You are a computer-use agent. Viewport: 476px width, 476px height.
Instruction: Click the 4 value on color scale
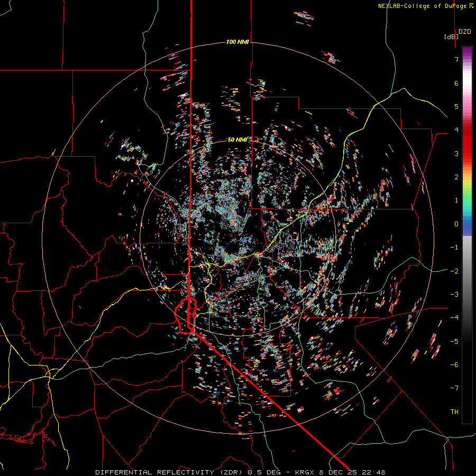click(x=456, y=130)
